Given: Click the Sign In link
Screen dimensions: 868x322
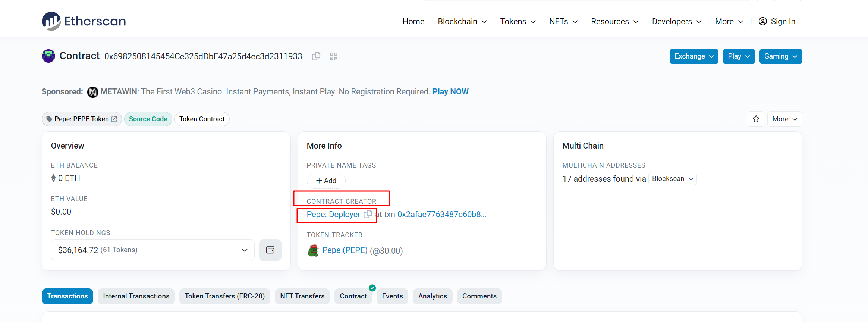Looking at the screenshot, I should tap(783, 21).
